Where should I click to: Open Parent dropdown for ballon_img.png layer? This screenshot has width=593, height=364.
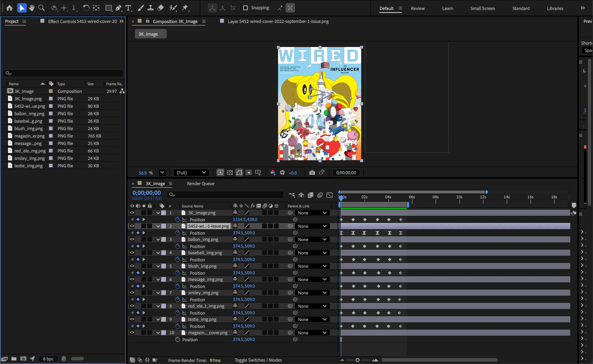pyautogui.click(x=312, y=240)
